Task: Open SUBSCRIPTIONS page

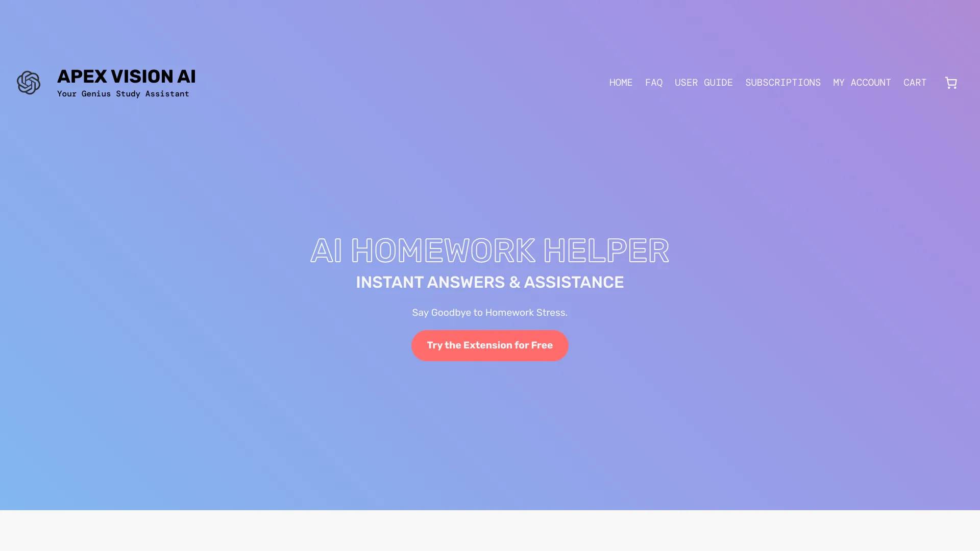Action: click(783, 82)
